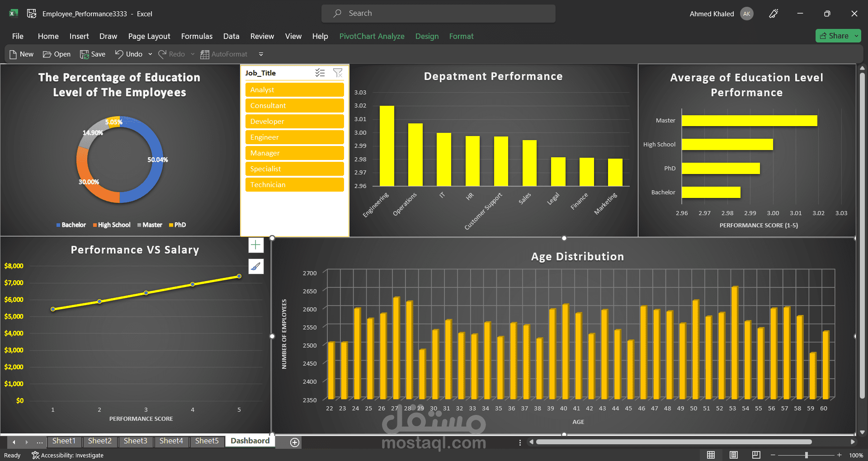Toggle Developer slicer item

(295, 122)
